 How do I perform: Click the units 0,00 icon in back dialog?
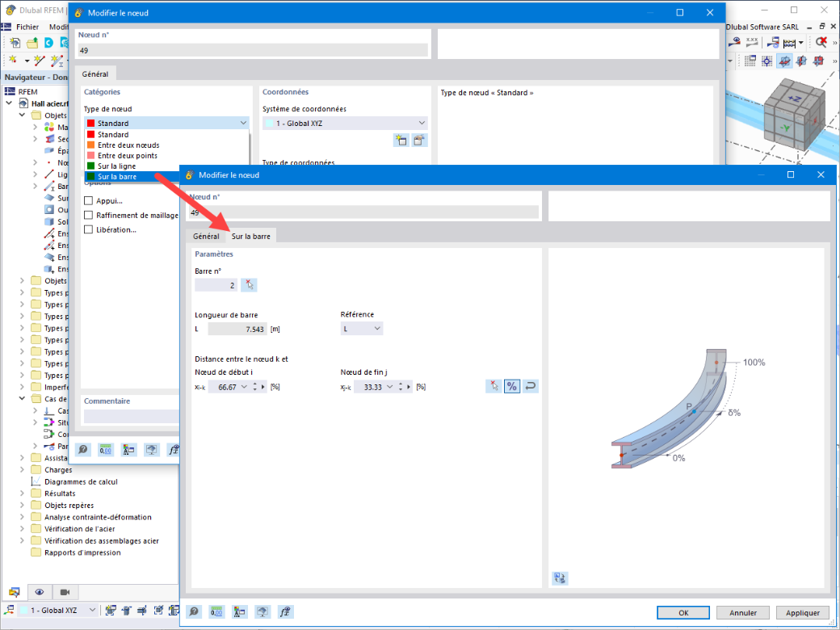coord(106,449)
